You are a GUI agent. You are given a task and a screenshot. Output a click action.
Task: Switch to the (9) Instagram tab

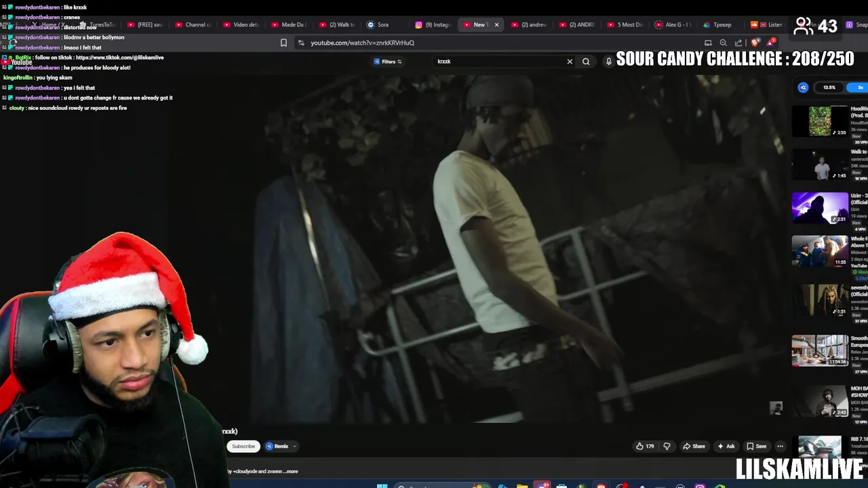coord(434,25)
